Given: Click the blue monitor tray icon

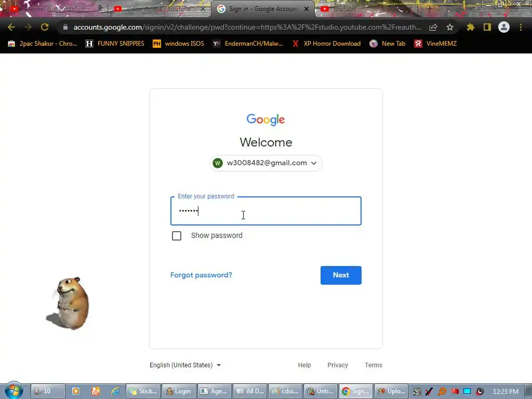Looking at the screenshot, I should pos(467,392).
